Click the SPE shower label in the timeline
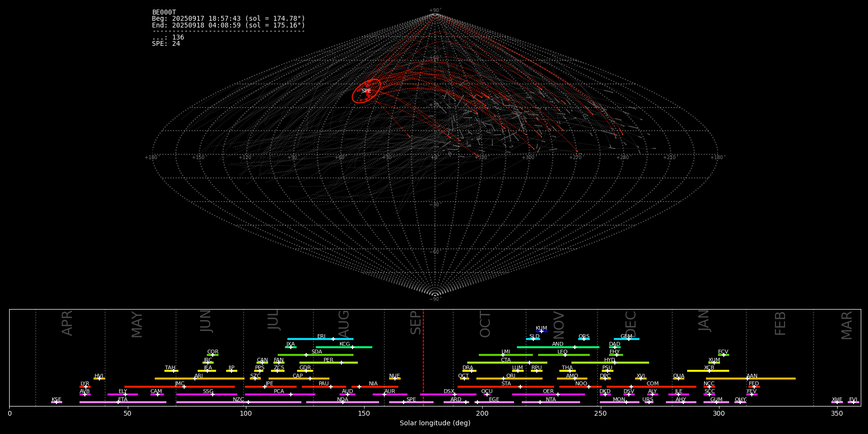The height and width of the screenshot is (434, 868). 411,399
